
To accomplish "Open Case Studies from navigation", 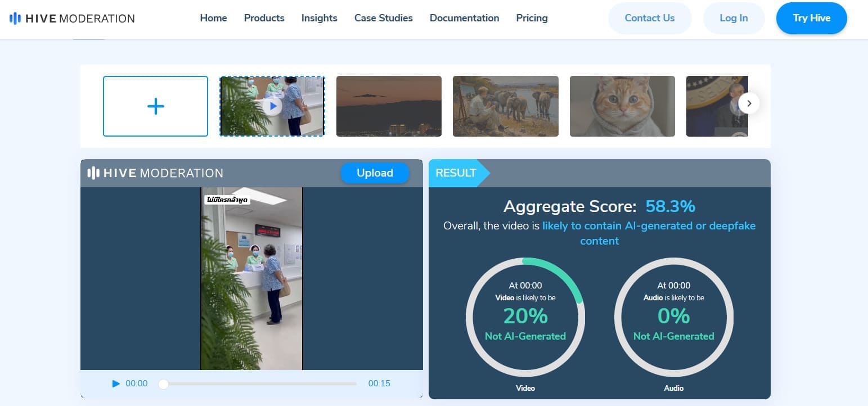I will [x=383, y=18].
